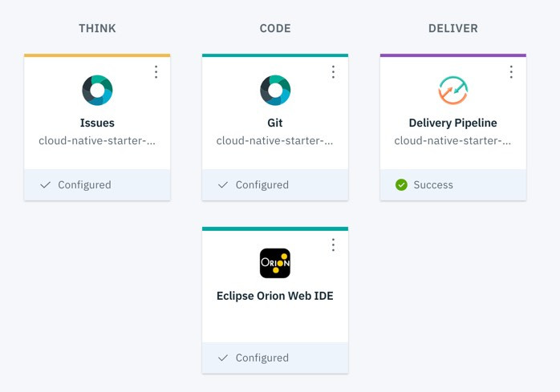Click the Orion card Configured checkmark
This screenshot has height=392, width=560.
223,358
